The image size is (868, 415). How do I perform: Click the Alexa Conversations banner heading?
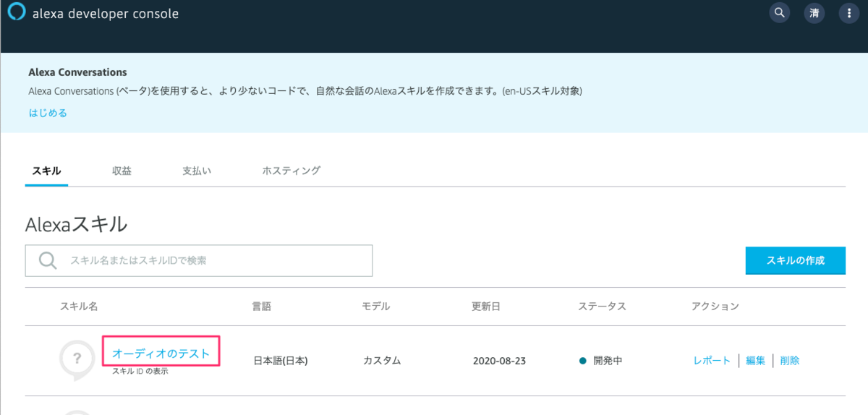77,72
